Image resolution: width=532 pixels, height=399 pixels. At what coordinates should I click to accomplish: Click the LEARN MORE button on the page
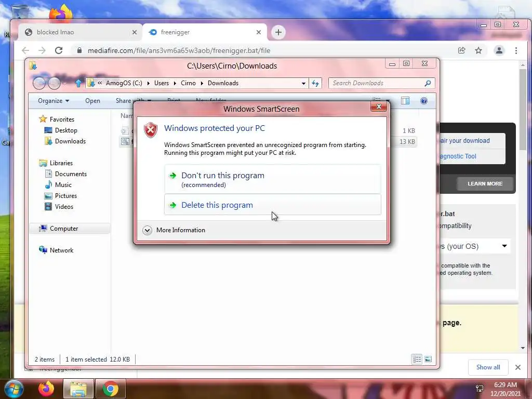pos(485,183)
